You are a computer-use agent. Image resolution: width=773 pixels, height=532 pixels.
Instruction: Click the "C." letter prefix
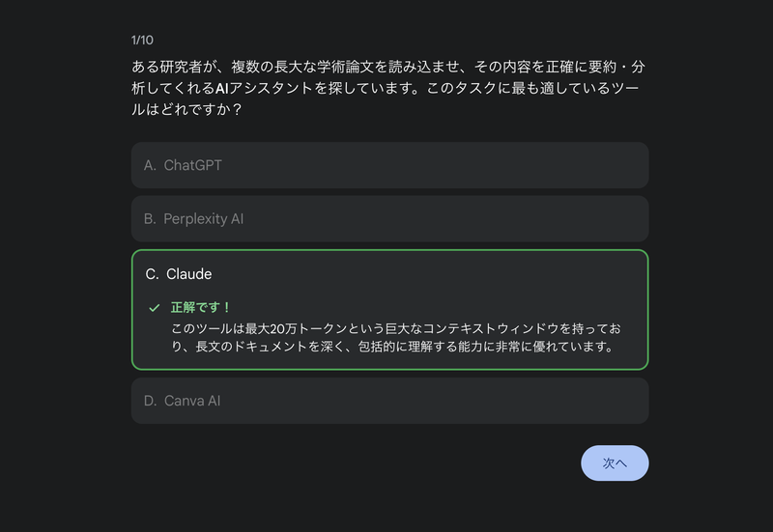[x=152, y=274]
